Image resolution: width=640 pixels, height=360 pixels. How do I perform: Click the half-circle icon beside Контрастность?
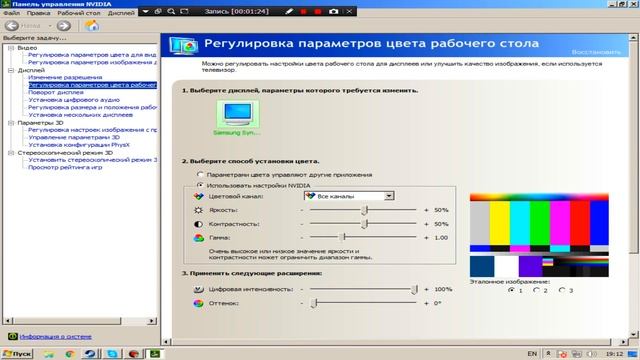tap(198, 224)
